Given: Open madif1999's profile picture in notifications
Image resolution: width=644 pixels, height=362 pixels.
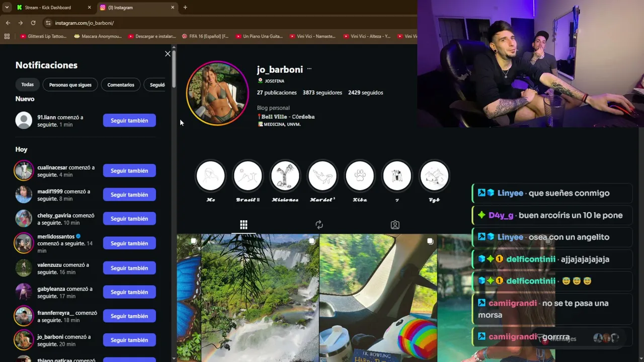Looking at the screenshot, I should (x=24, y=195).
